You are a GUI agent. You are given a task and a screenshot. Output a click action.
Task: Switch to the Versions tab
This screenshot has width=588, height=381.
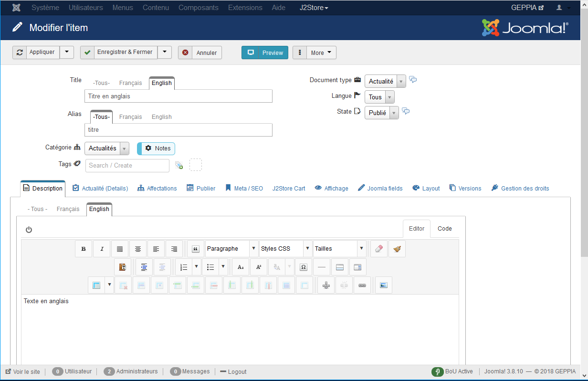(465, 189)
